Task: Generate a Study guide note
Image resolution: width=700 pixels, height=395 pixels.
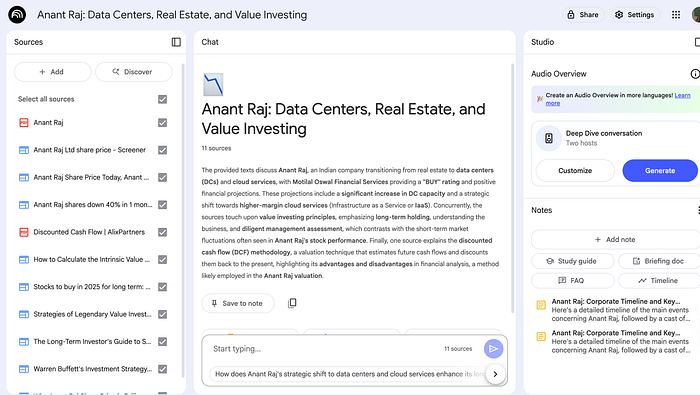Action: (x=572, y=261)
